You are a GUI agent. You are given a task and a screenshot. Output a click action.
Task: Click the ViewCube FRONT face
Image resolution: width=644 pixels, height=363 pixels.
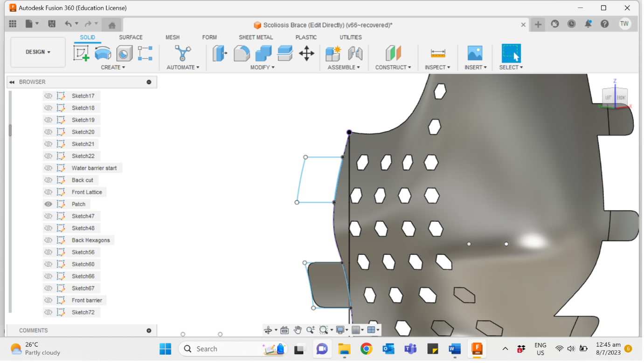click(621, 97)
